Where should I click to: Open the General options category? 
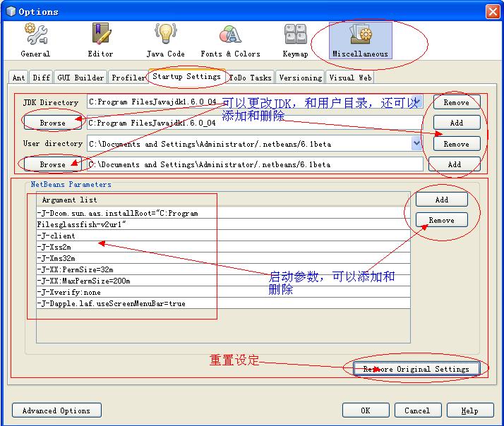tap(35, 40)
